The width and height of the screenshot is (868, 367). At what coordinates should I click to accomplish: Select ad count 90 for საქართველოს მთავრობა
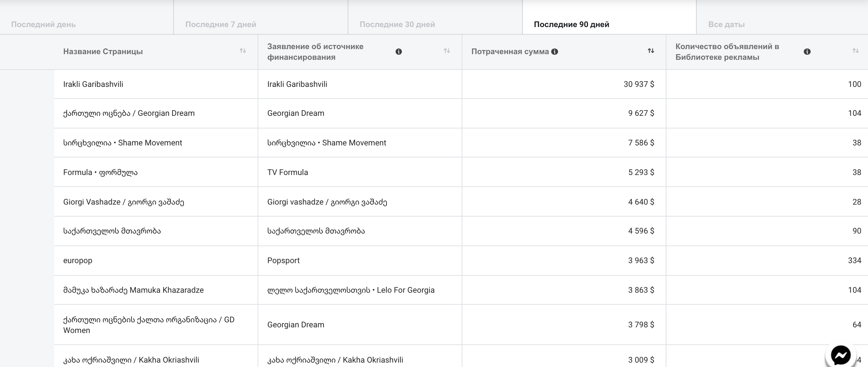coord(857,231)
